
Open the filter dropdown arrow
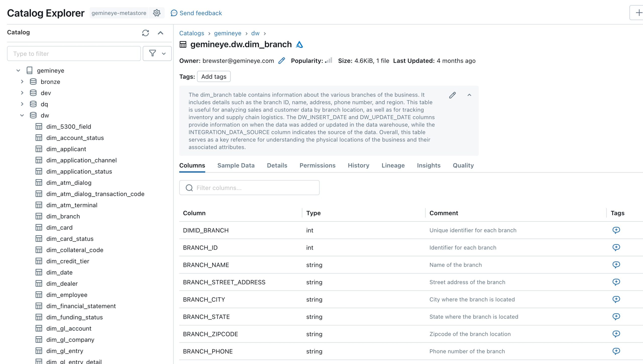tap(164, 53)
